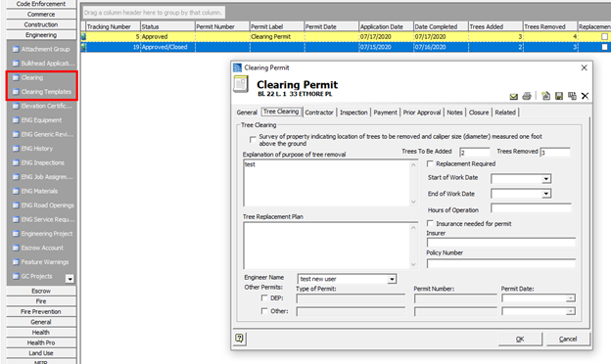Screen dimensions: 611x364
Task: Create a new permit record icon
Action: tap(546, 96)
